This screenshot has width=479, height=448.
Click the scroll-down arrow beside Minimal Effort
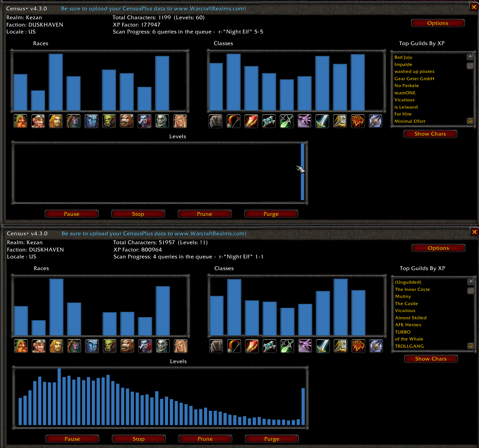coord(470,121)
